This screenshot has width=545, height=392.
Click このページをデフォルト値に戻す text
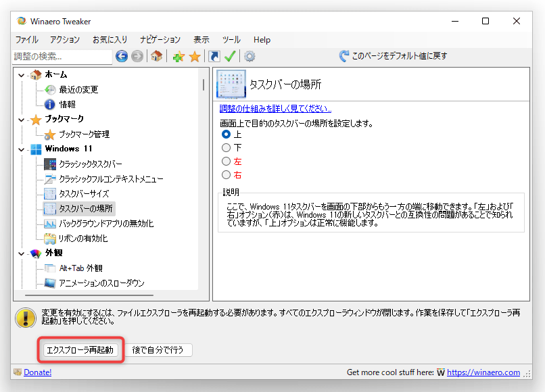[x=400, y=56]
